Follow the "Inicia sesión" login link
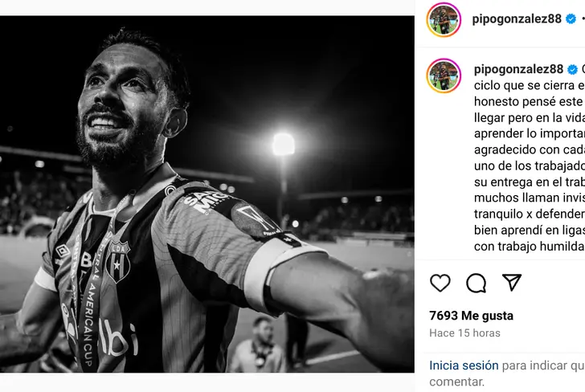Screen dimensions: 585x392 coord(464,365)
